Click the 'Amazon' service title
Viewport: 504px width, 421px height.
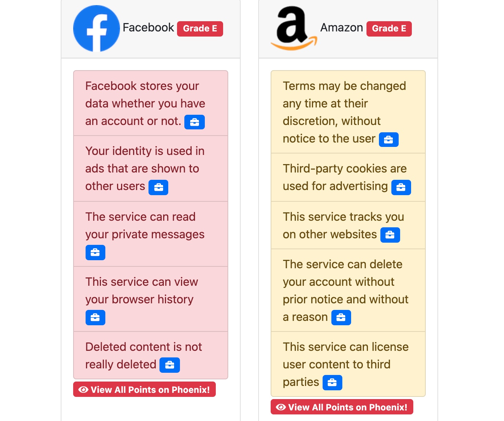[x=342, y=28]
